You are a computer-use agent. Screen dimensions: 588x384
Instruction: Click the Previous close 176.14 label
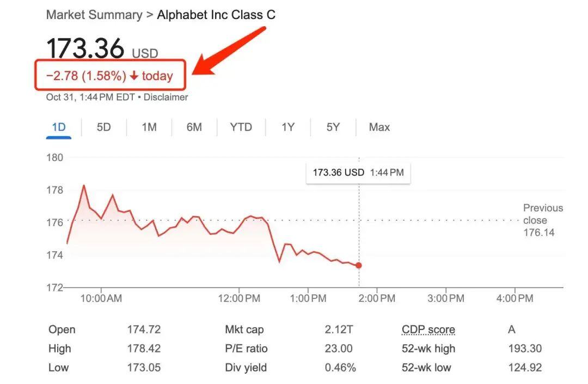(x=543, y=220)
